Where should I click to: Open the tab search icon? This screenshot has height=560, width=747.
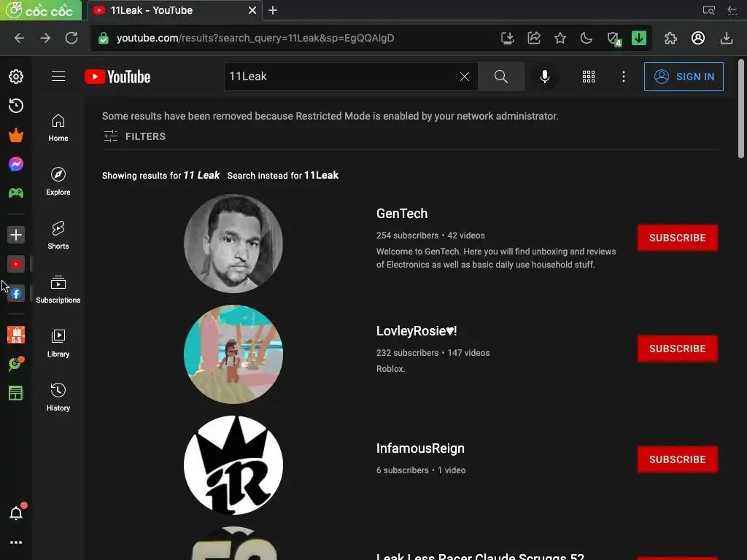click(709, 10)
